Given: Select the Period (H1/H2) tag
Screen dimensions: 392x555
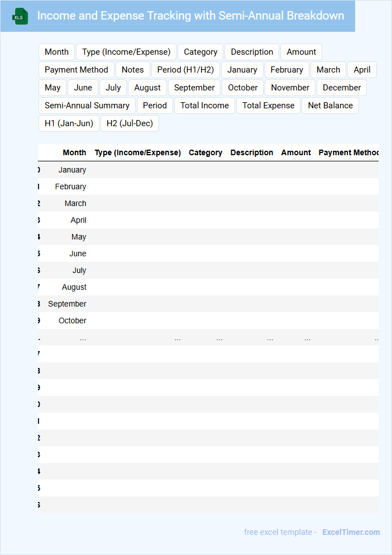Looking at the screenshot, I should [x=185, y=70].
